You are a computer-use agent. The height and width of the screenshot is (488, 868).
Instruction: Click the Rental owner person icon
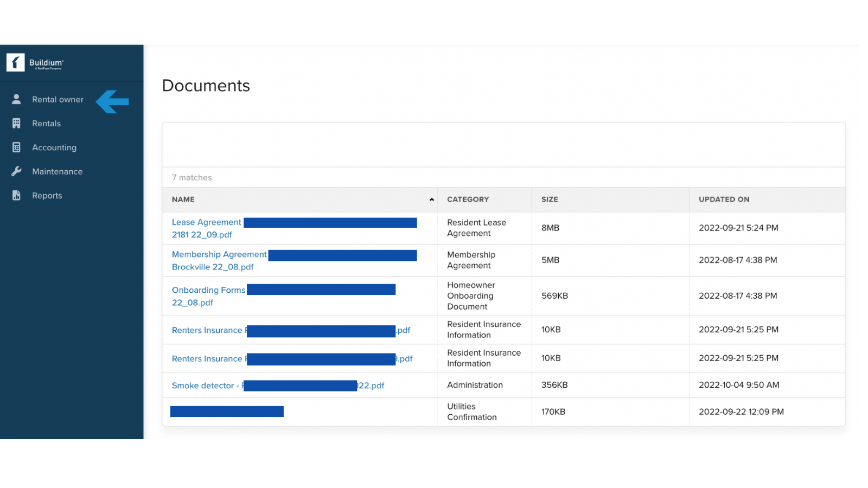click(16, 99)
